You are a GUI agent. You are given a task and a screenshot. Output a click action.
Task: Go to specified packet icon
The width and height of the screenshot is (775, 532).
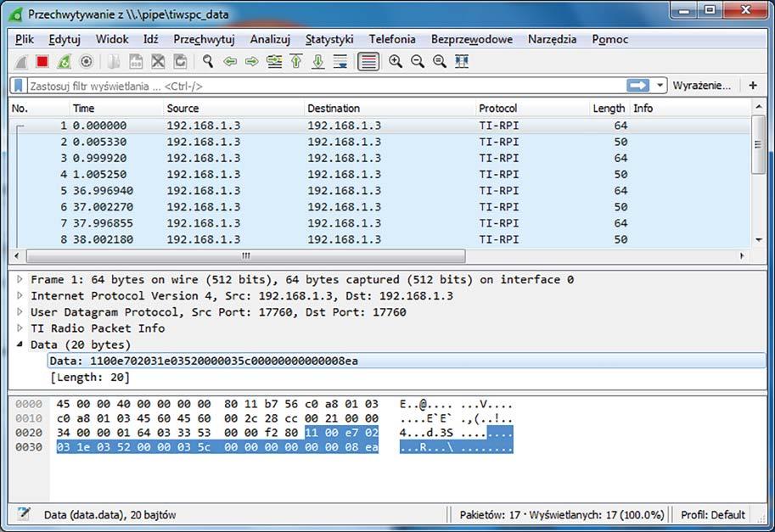click(274, 62)
